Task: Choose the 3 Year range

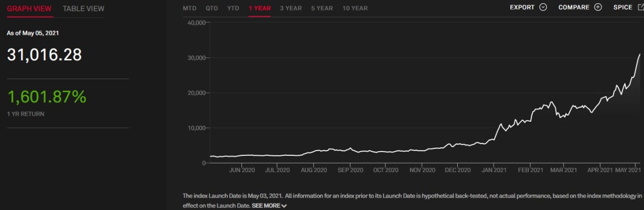Action: (x=291, y=8)
